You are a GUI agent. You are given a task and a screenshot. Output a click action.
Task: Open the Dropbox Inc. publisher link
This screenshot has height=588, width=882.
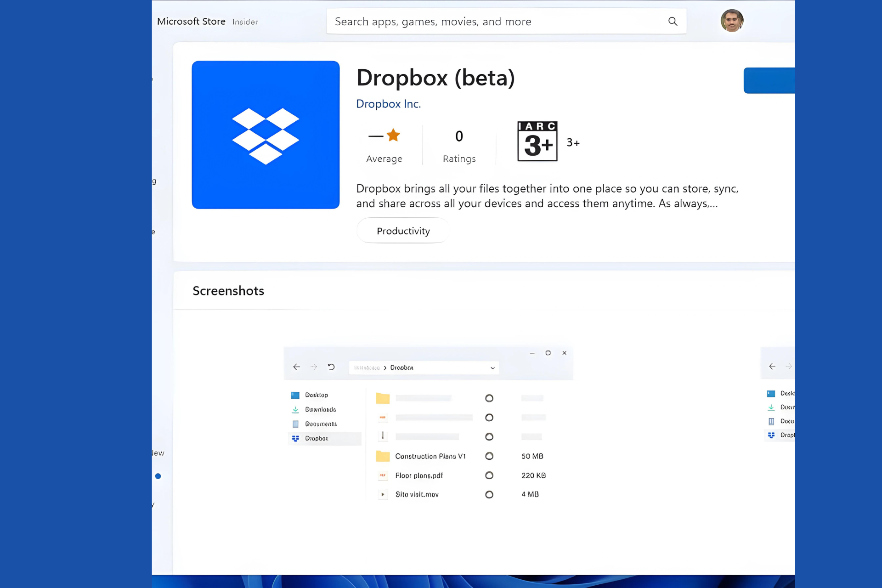coord(389,104)
